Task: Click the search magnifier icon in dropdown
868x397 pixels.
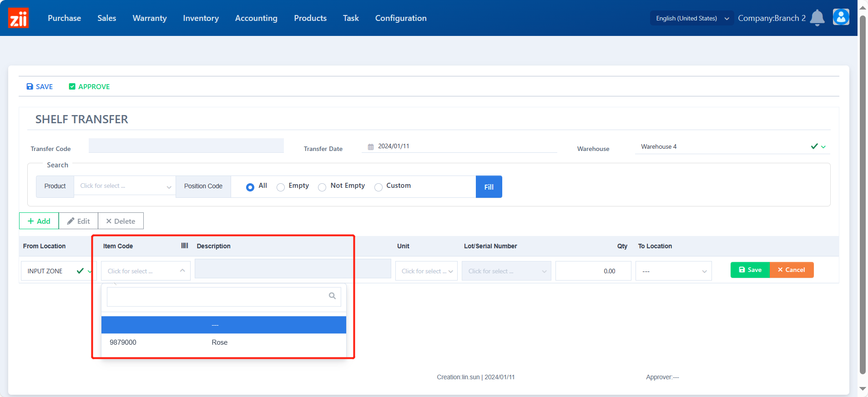Action: tap(332, 296)
